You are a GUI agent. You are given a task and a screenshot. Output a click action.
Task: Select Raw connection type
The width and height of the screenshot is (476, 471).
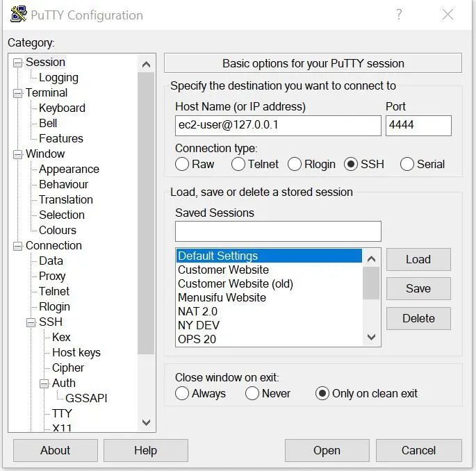point(182,164)
